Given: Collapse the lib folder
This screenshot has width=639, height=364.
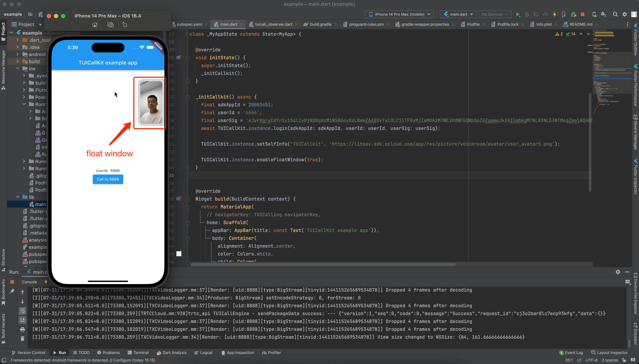Looking at the screenshot, I should tap(17, 197).
